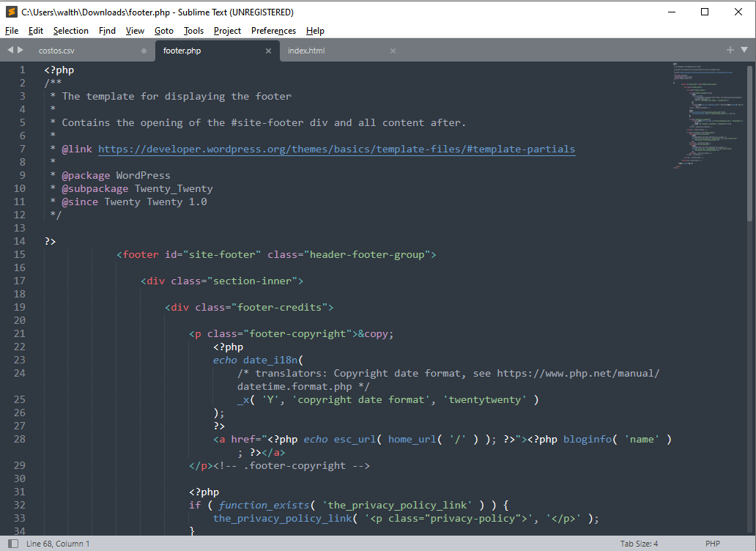Viewport: 756px width, 551px height.
Task: Click the next tab right arrow
Action: pos(21,50)
